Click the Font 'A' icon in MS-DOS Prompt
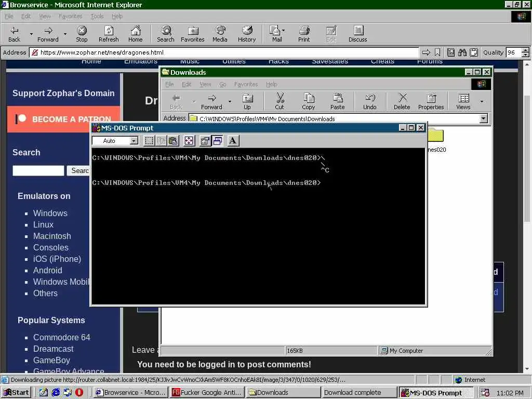Viewport: 532px width, 399px height. pos(233,141)
